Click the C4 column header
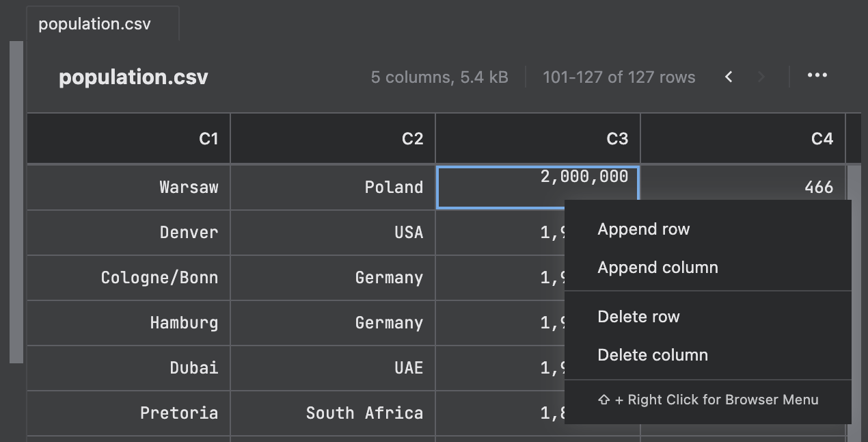Viewport: 868px width, 442px height. (742, 138)
